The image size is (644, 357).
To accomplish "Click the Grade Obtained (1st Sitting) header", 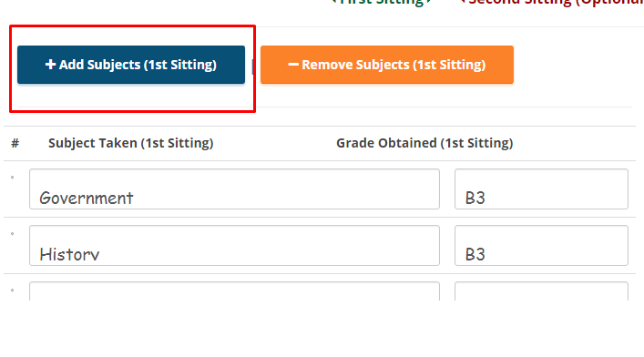I will 424,143.
